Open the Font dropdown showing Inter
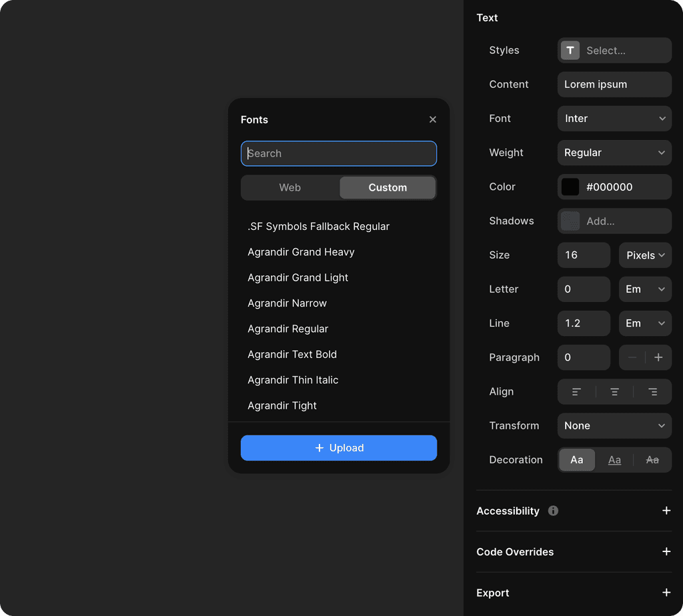683x616 pixels. 614,118
